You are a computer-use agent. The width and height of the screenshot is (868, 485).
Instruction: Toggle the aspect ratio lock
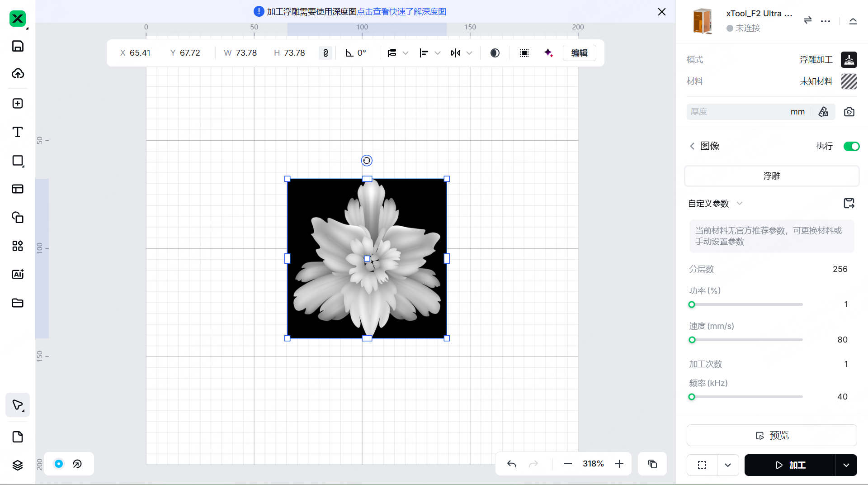pyautogui.click(x=325, y=53)
